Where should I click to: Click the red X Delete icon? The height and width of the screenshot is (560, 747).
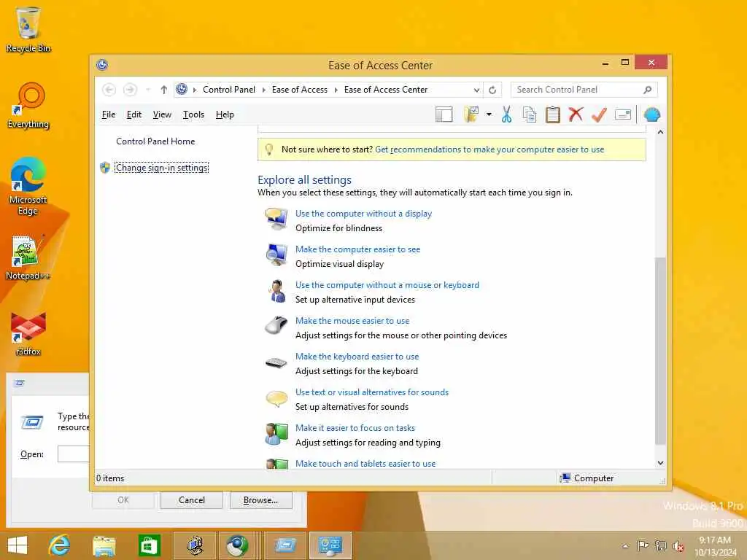(576, 114)
